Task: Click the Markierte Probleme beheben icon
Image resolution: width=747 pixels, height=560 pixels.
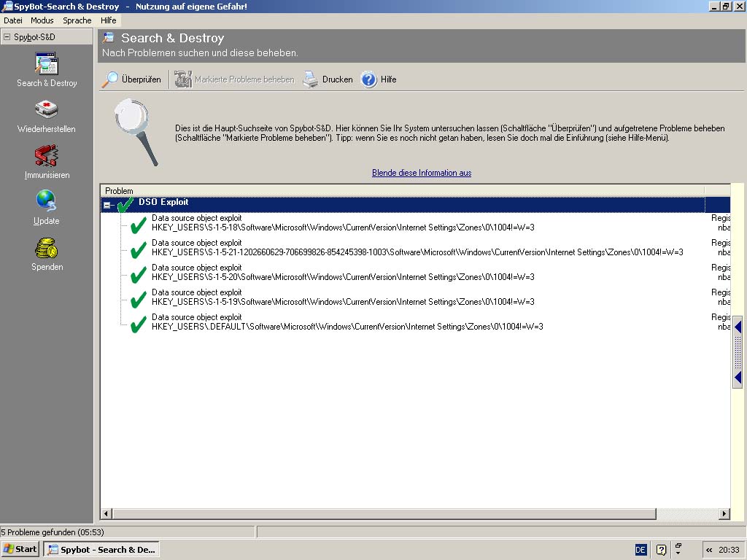Action: pos(182,79)
